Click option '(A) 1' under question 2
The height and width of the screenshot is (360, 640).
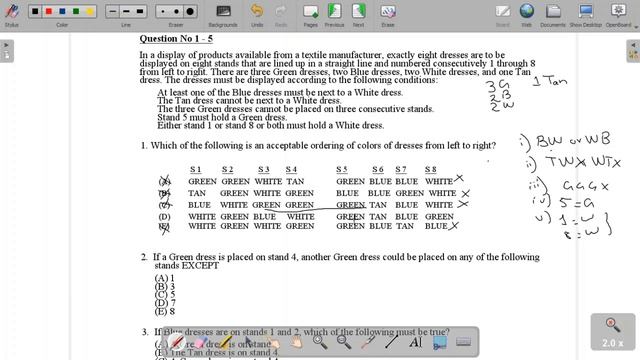(164, 278)
